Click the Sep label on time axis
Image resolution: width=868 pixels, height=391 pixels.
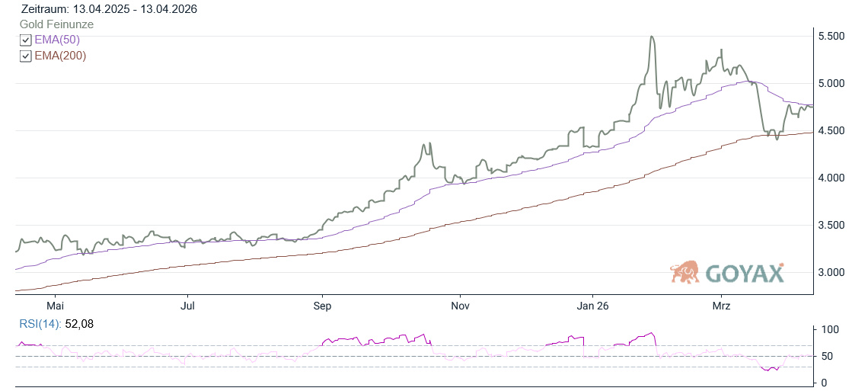coord(322,306)
